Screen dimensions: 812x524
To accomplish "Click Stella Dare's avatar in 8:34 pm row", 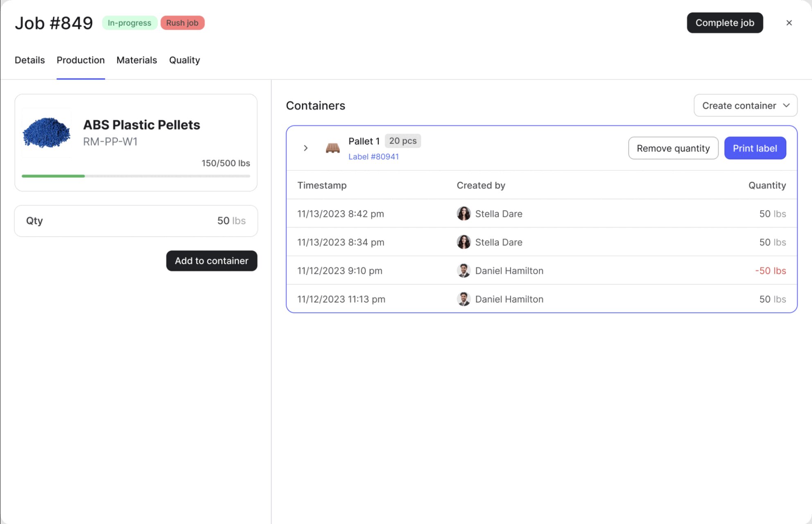I will click(x=464, y=242).
